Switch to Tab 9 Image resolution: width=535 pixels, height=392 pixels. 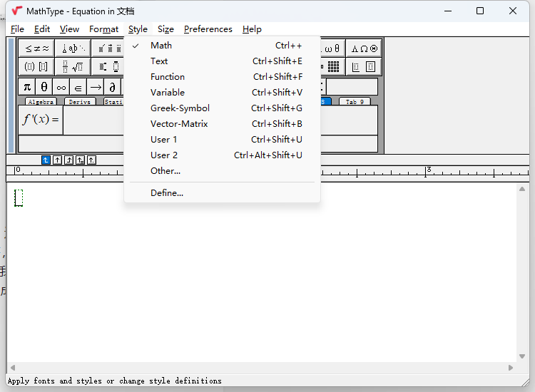click(x=355, y=102)
